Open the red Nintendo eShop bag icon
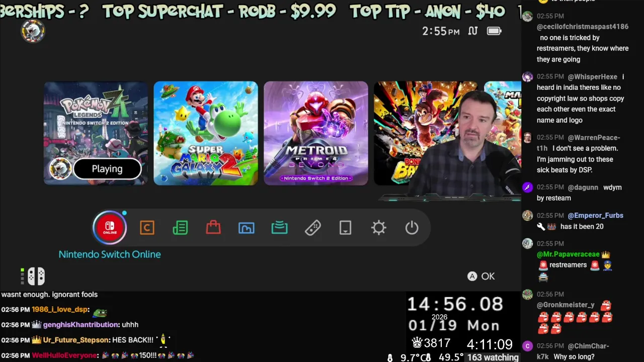The height and width of the screenshot is (362, 644). pos(213,228)
